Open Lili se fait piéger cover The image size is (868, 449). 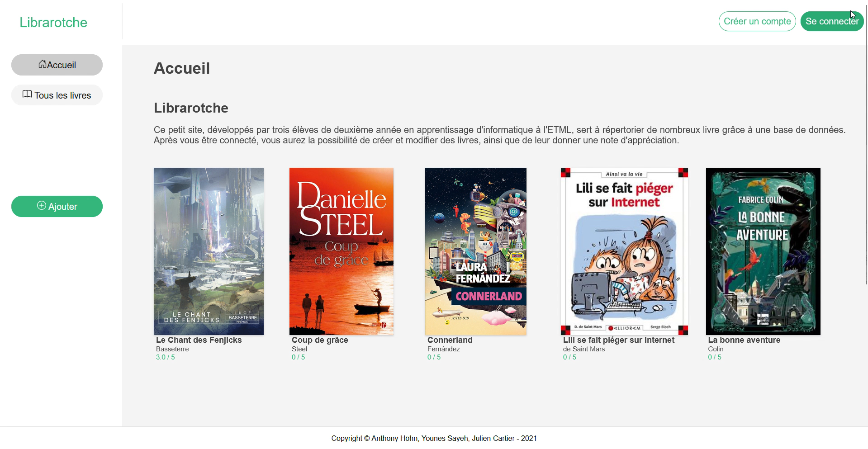(624, 251)
